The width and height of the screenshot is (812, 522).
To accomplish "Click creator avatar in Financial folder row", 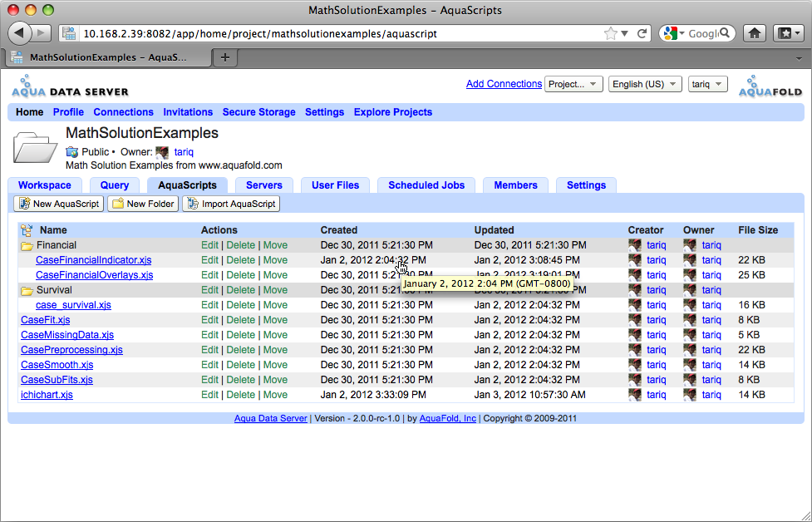I will coord(635,245).
